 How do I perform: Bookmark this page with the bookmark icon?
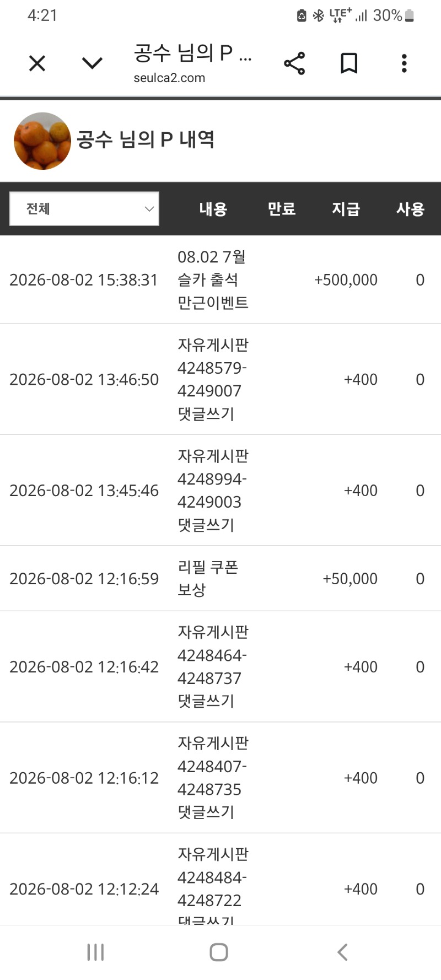click(349, 63)
